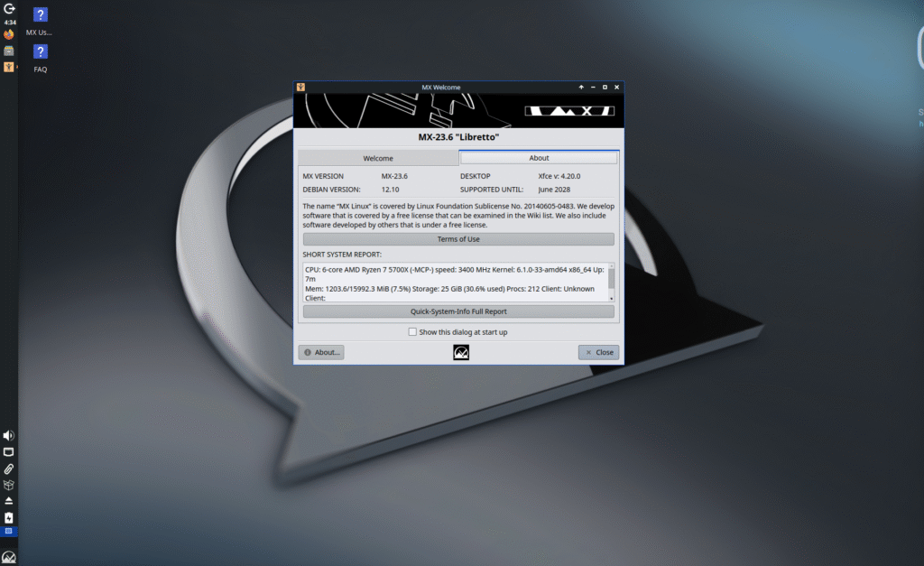This screenshot has width=924, height=566.
Task: Open the MX User Manual desktop icon
Action: click(40, 22)
